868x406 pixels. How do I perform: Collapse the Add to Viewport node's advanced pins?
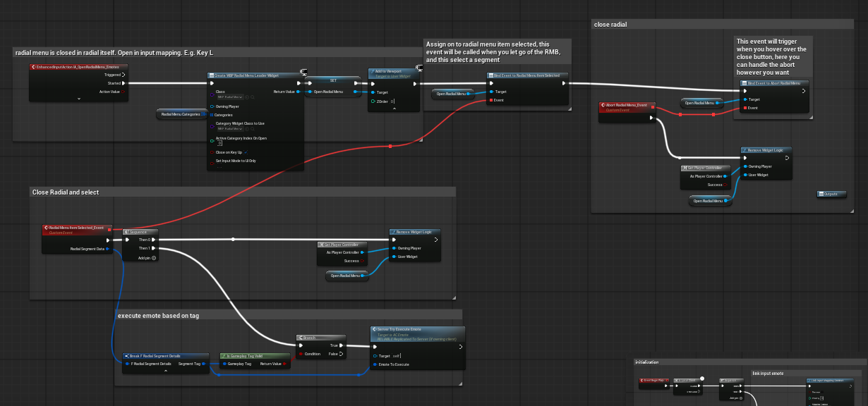[394, 109]
